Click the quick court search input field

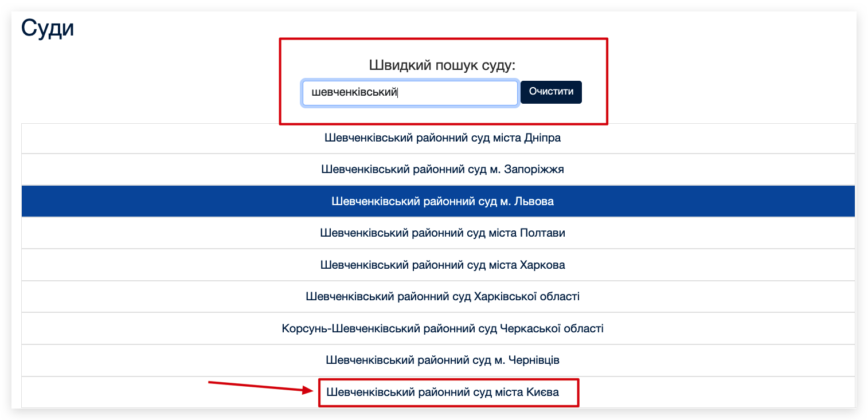tap(409, 93)
